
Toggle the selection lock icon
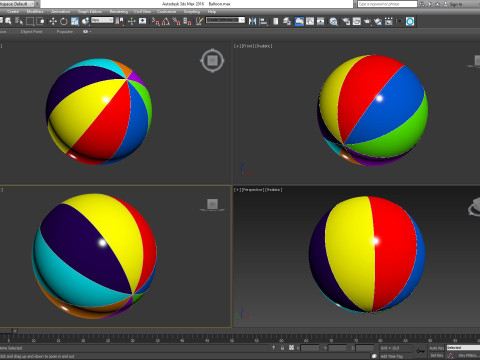pyautogui.click(x=282, y=348)
